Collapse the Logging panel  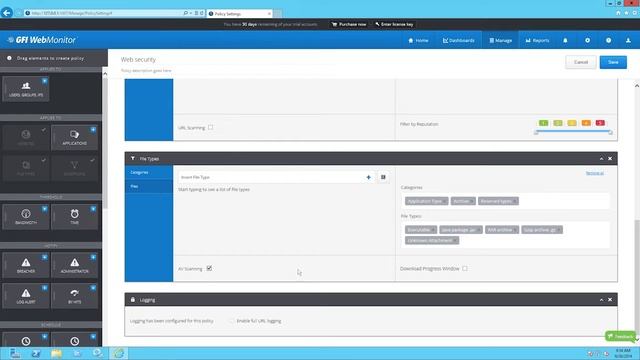601,300
